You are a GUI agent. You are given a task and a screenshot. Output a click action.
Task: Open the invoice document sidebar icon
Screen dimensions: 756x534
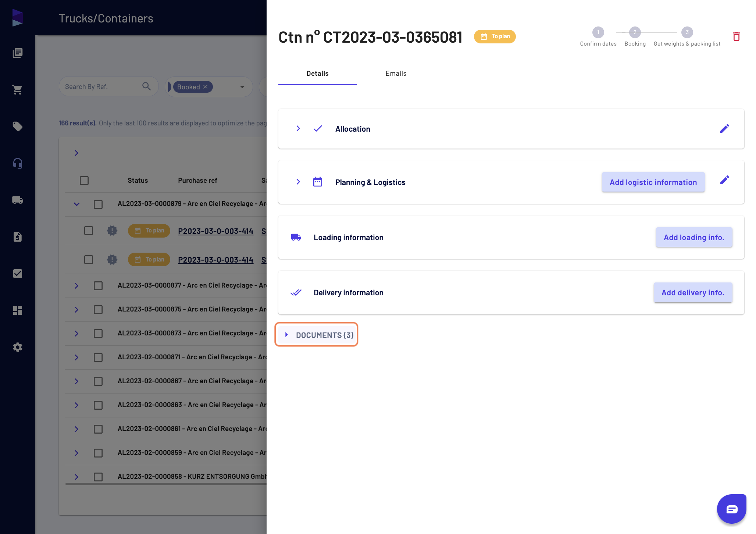click(17, 237)
